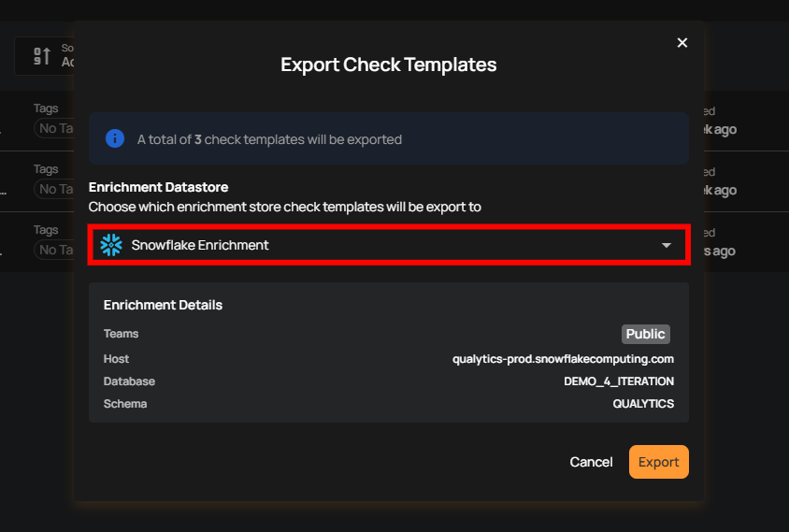Click the Public team badge
This screenshot has width=789, height=532.
coord(646,334)
